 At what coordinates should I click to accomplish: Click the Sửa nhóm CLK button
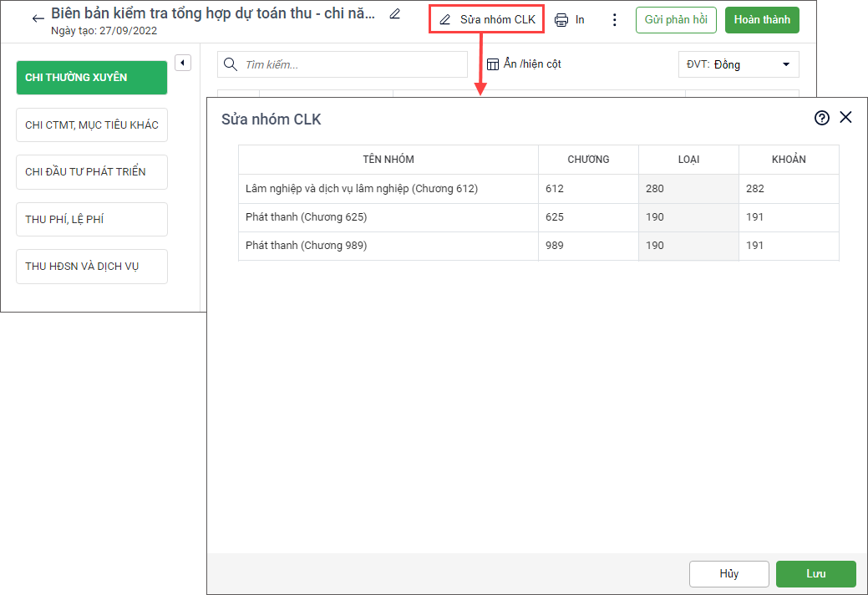[x=487, y=19]
